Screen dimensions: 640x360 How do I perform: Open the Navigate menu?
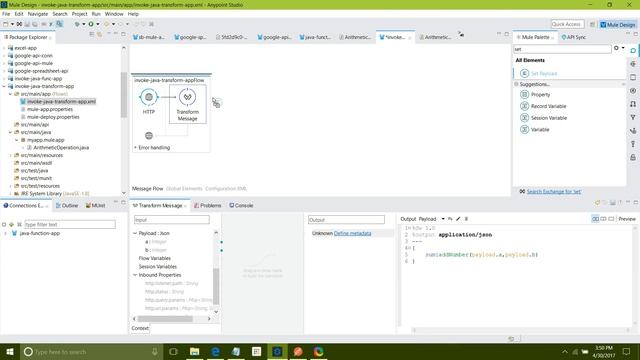pyautogui.click(x=38, y=14)
